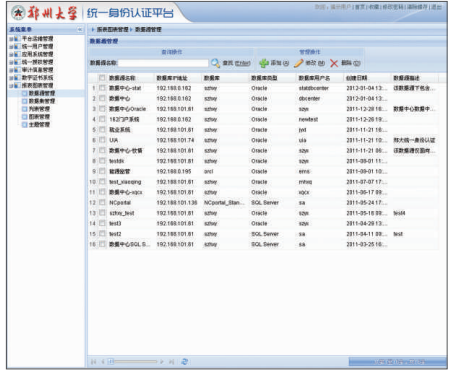Click the folder icon of 平台运维管理
This screenshot has height=372, width=450.
17,39
